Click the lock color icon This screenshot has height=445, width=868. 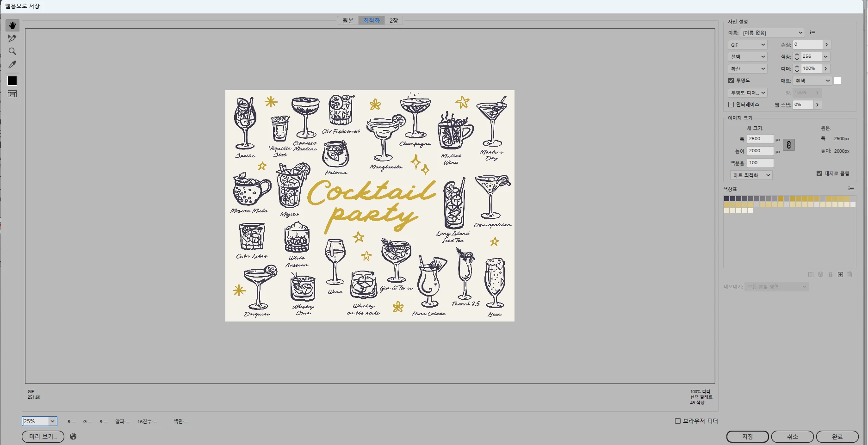831,275
